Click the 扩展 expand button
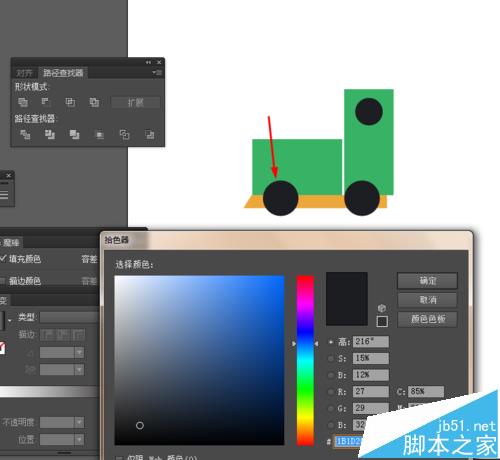Screen dimensions: 500x460 tap(136, 102)
